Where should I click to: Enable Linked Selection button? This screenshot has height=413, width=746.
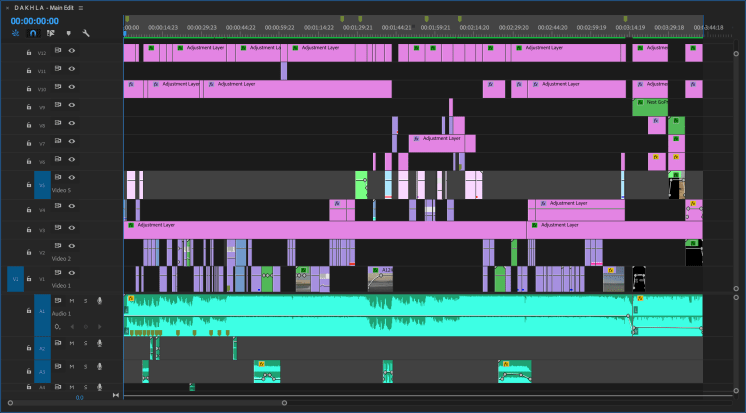click(50, 33)
